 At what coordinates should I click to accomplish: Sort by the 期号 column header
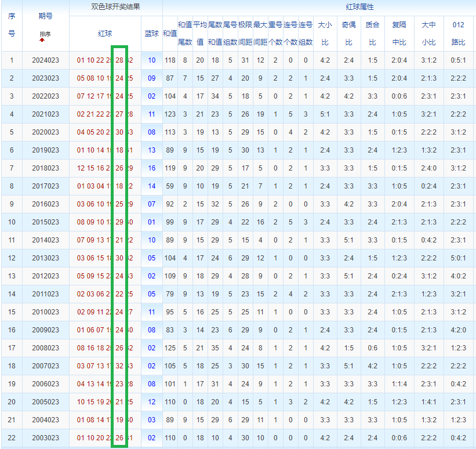[x=45, y=16]
